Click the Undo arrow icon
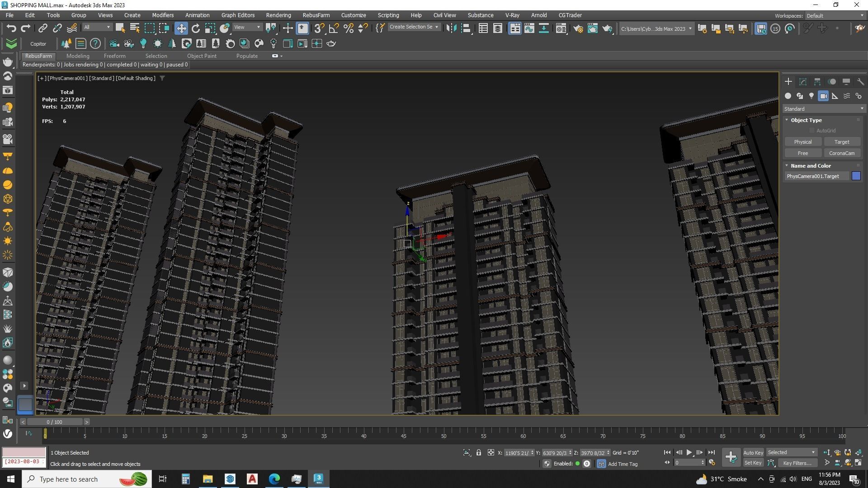 coord(11,28)
